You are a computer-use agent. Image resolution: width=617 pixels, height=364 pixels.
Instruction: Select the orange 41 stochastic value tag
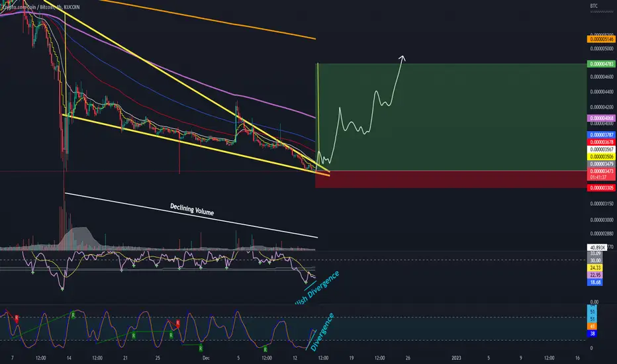pos(593,327)
